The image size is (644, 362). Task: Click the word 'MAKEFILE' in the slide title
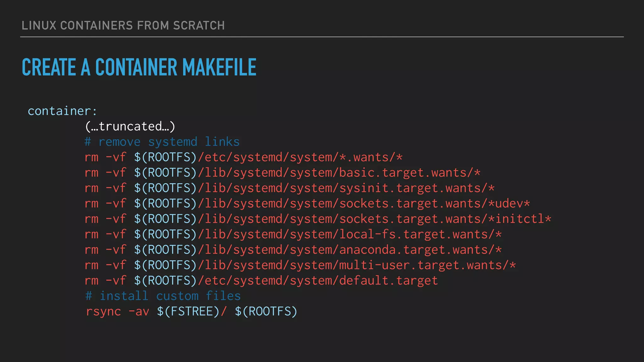coord(219,67)
